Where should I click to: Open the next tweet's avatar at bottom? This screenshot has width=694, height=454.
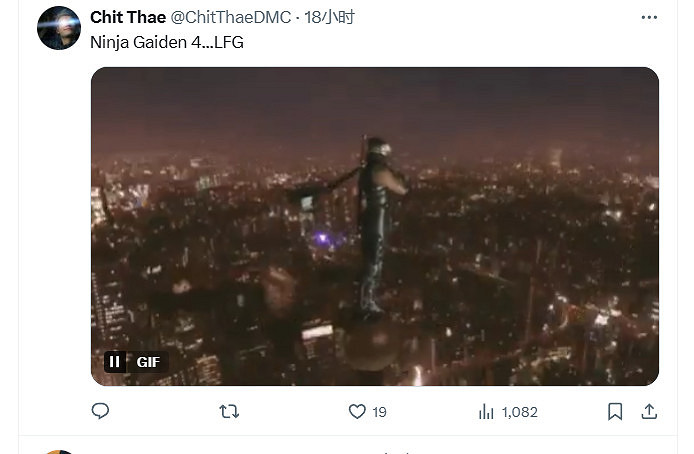pyautogui.click(x=58, y=451)
